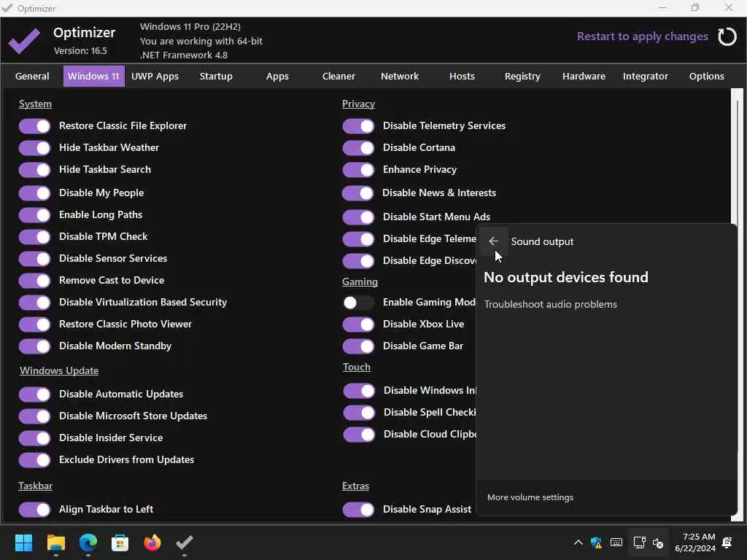Toggle Disable My People switch
This screenshot has width=747, height=560.
click(34, 193)
